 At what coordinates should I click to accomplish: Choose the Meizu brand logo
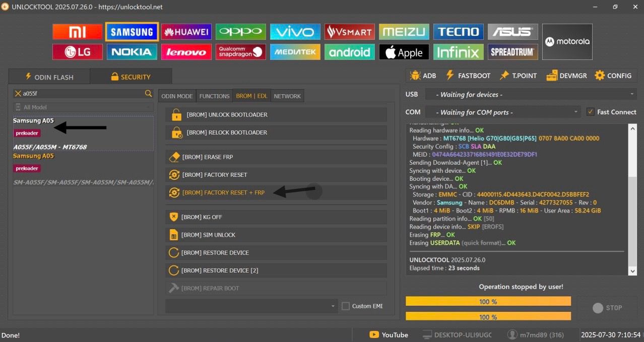tap(404, 32)
